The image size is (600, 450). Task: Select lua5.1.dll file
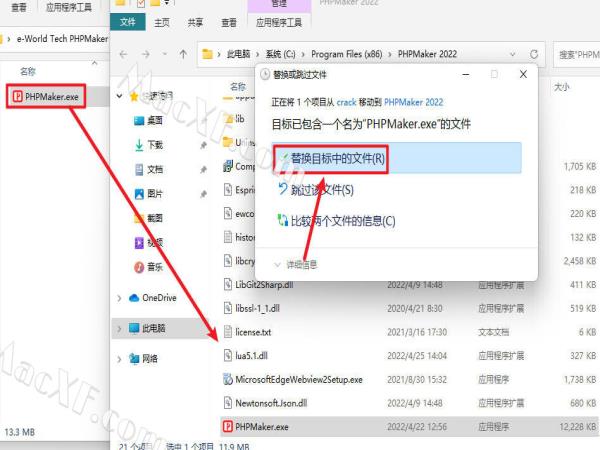pyautogui.click(x=246, y=356)
